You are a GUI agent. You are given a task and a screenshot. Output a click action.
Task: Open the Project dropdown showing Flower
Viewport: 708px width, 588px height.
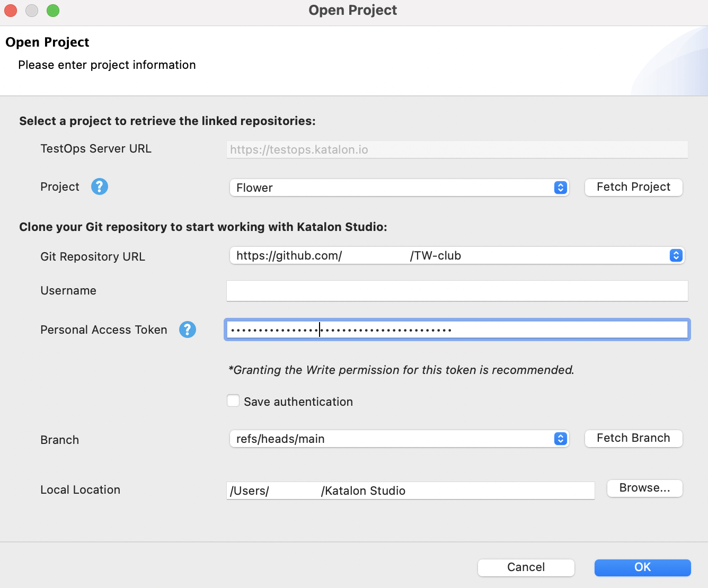click(x=399, y=188)
